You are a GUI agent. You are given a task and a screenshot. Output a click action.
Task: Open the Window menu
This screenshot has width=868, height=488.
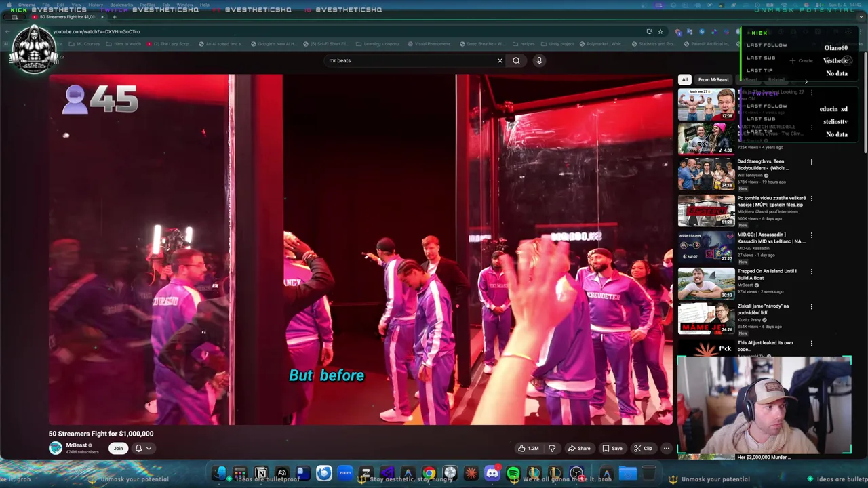[185, 5]
